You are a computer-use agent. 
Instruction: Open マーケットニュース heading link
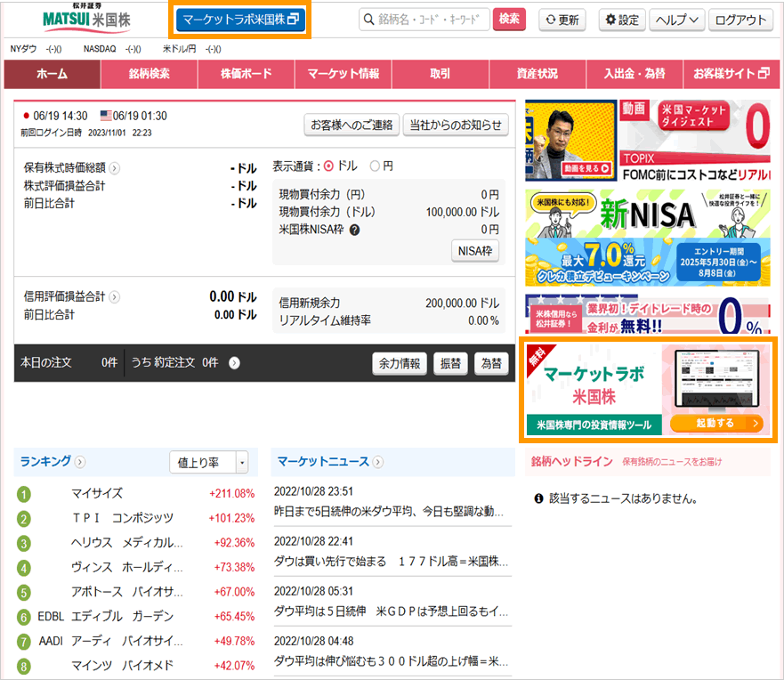point(323,461)
